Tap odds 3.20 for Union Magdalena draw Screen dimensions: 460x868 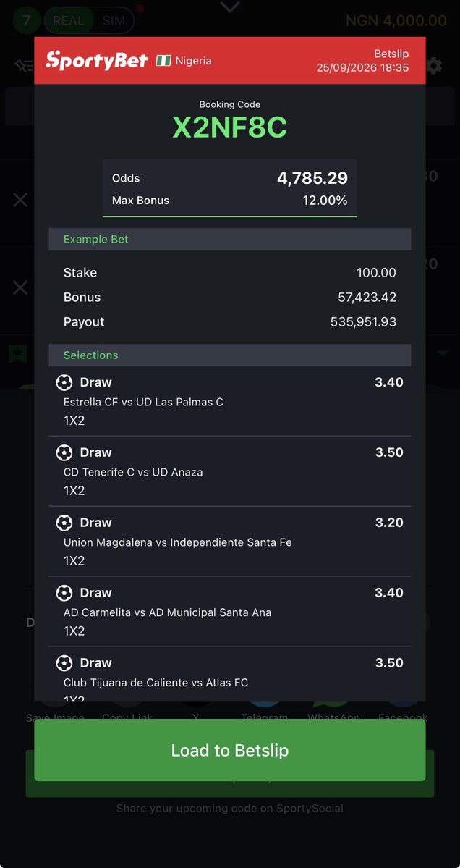389,523
